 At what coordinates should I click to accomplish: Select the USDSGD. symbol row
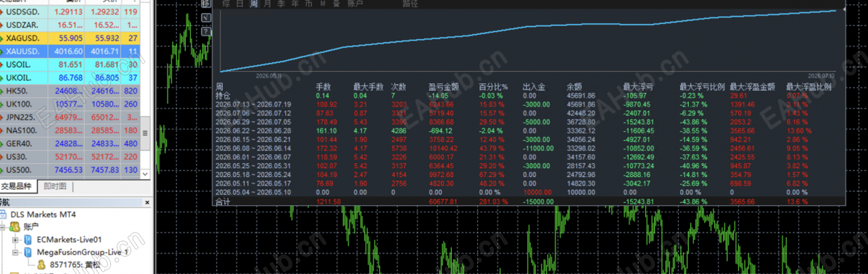pyautogui.click(x=70, y=12)
